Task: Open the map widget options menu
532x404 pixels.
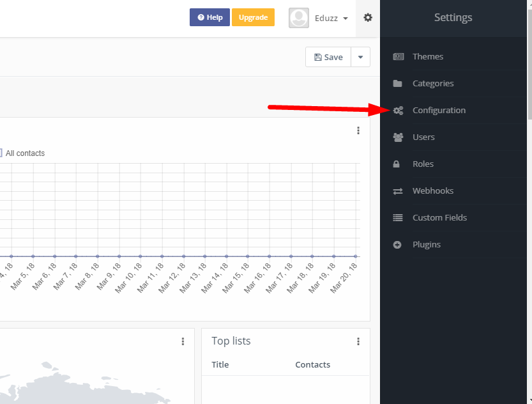Action: click(183, 341)
